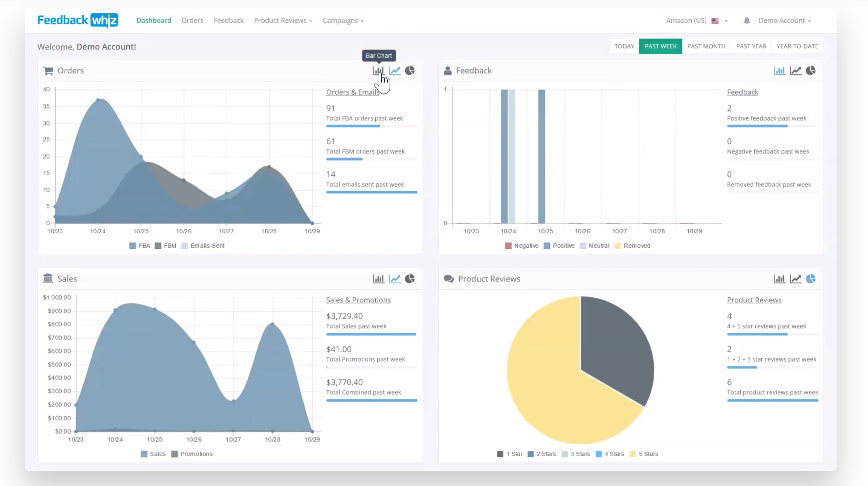Switch Orders panel to bar chart
Screen dimensions: 868x486
point(378,71)
